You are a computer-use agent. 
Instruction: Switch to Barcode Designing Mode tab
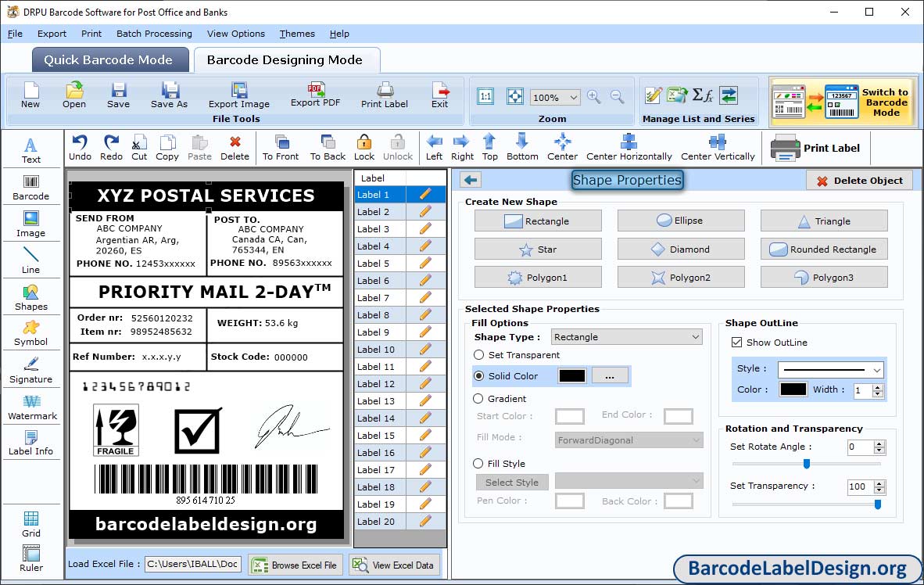[x=287, y=60]
